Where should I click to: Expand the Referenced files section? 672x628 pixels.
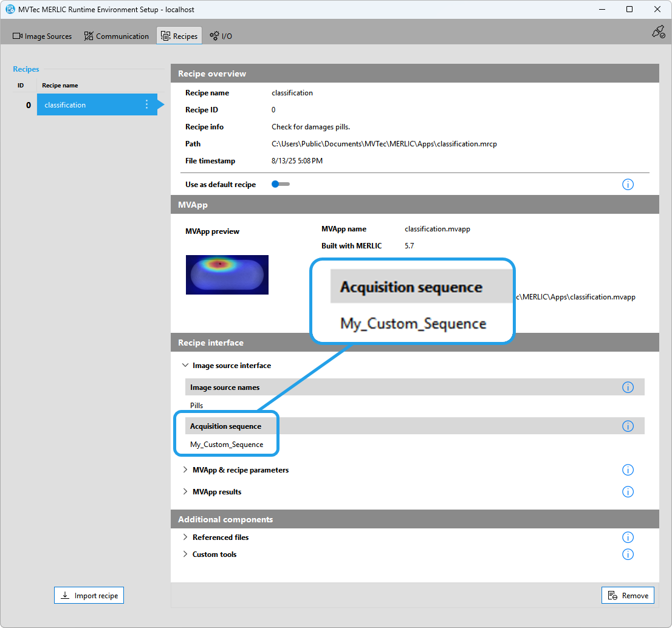185,538
